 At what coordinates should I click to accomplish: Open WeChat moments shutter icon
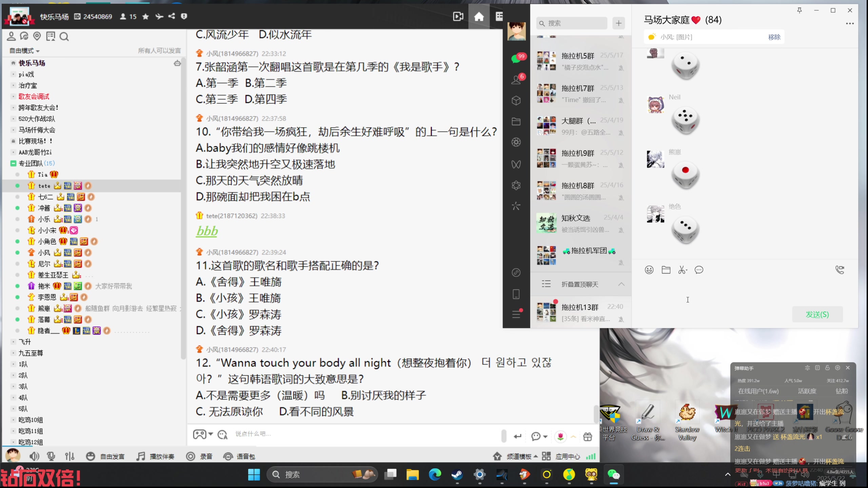click(x=516, y=142)
